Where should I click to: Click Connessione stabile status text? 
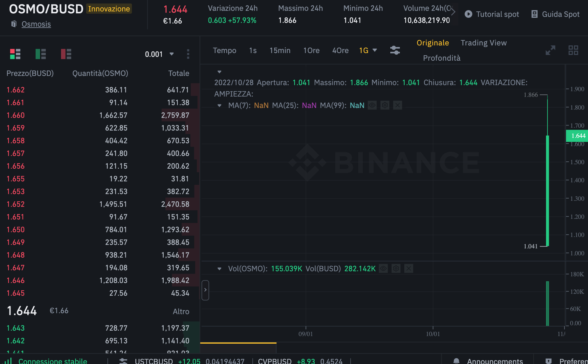click(x=53, y=361)
